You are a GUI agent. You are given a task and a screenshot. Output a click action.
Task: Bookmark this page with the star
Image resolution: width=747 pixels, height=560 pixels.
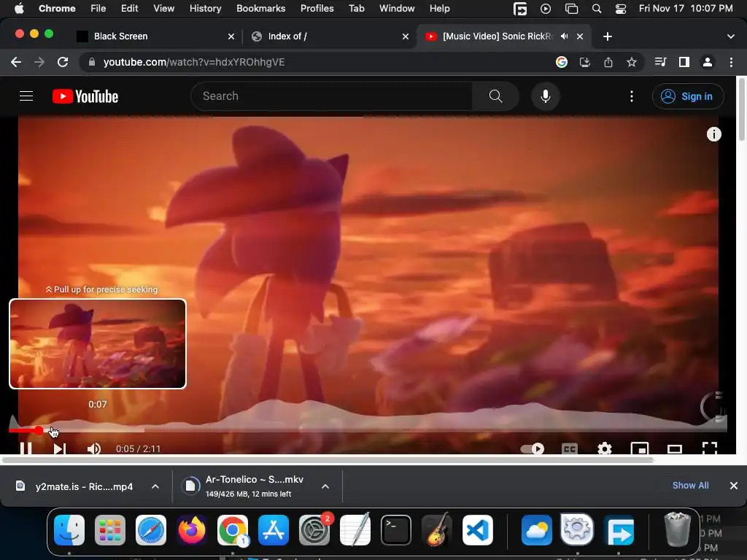(x=631, y=62)
